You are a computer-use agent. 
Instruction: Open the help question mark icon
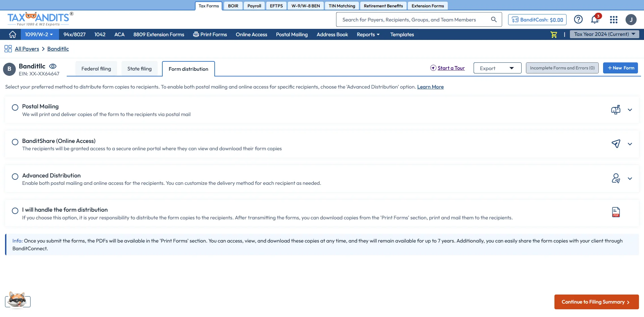click(578, 19)
